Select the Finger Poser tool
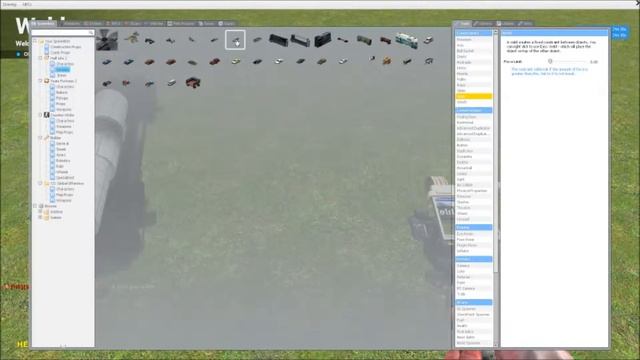This screenshot has height=360, width=640. coord(473,245)
